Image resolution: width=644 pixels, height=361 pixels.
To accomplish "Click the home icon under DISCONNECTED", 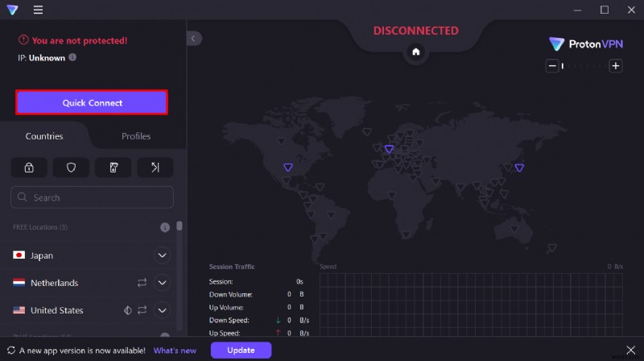I will tap(416, 52).
